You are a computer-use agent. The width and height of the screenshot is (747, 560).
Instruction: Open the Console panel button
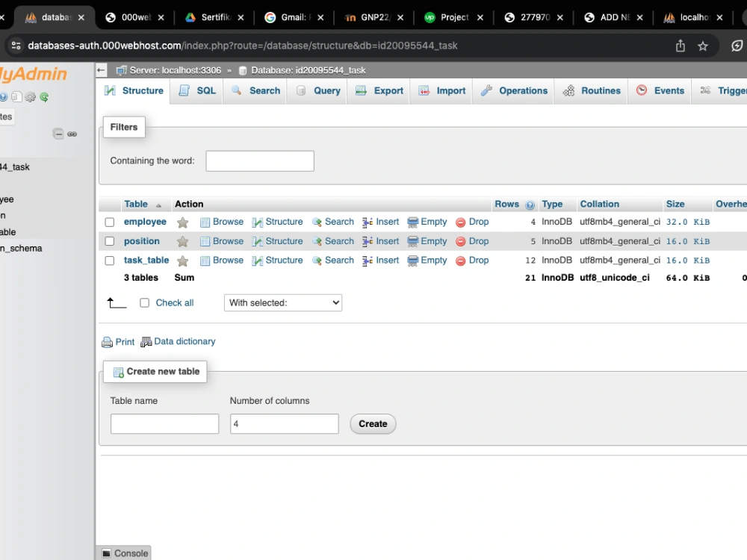pyautogui.click(x=125, y=553)
